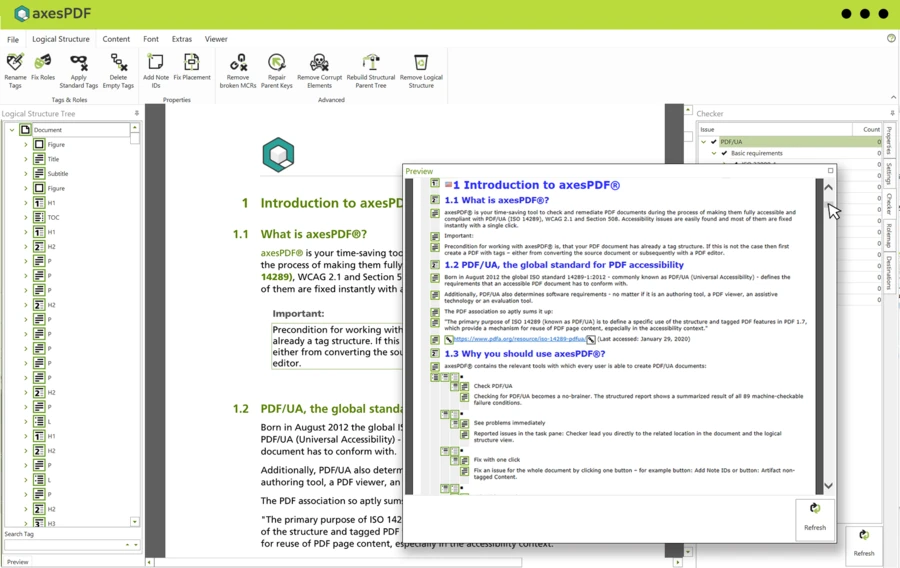The height and width of the screenshot is (568, 900).
Task: Click Refresh in the Preview popup
Action: (x=814, y=518)
